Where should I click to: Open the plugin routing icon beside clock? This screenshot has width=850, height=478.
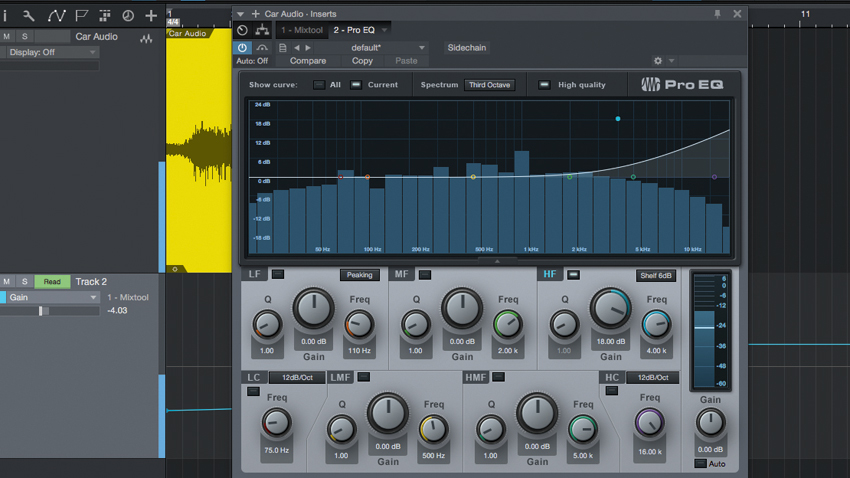point(262,30)
